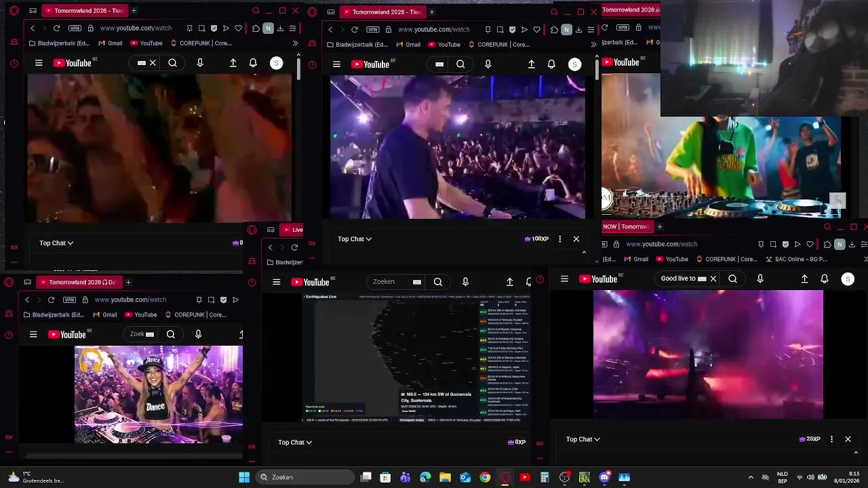
Task: Open the extensions cube in the blurry crowd video window
Action: click(256, 28)
